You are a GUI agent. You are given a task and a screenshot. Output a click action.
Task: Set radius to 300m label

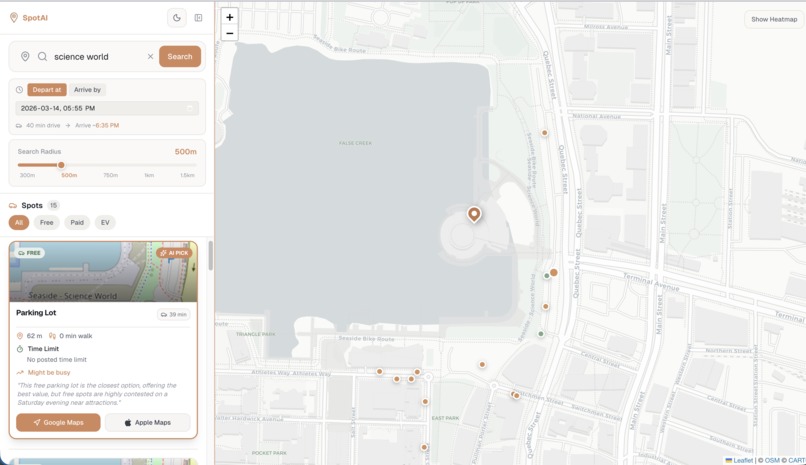27,175
